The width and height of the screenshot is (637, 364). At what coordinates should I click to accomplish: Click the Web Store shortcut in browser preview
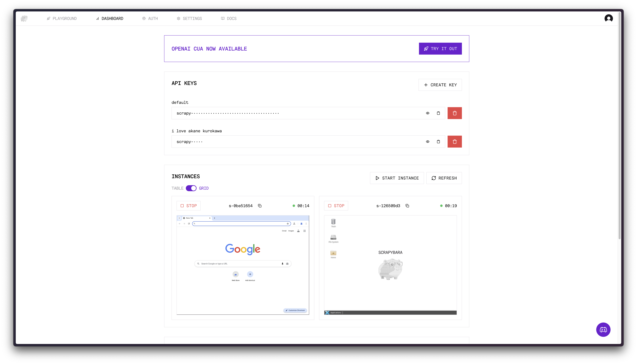coord(236,276)
